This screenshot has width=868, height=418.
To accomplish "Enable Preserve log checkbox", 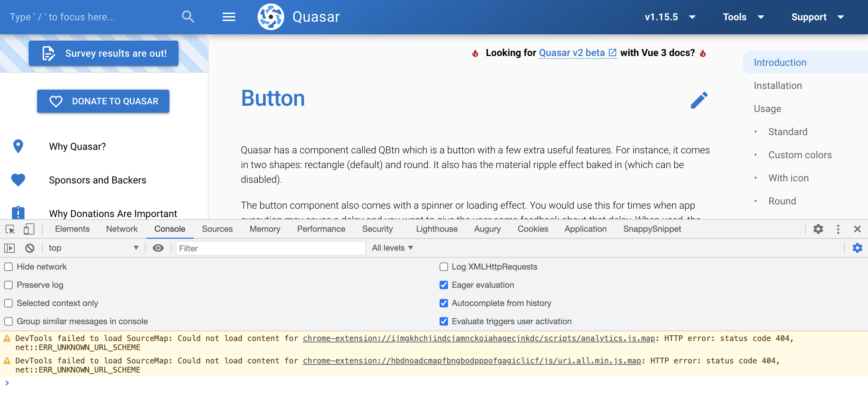I will tap(8, 285).
